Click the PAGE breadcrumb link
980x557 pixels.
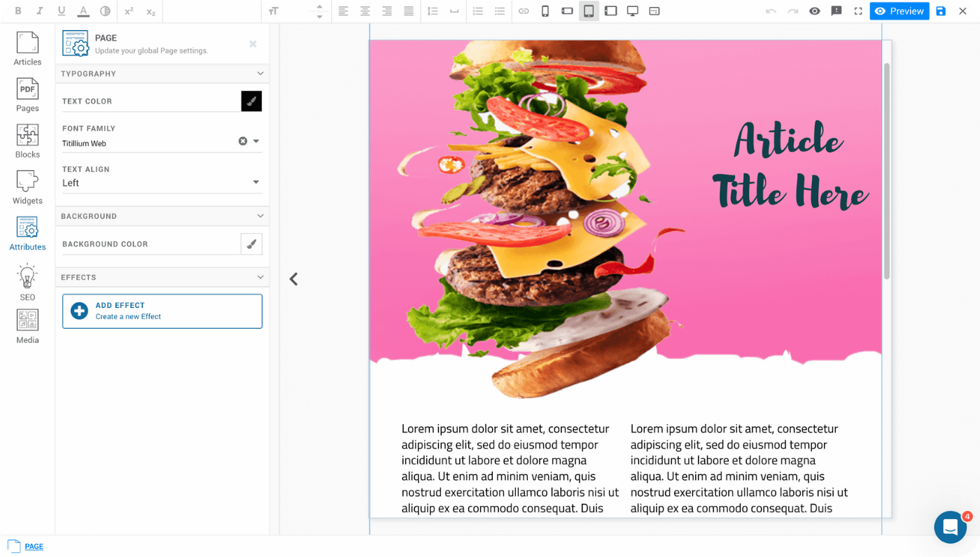tap(34, 547)
